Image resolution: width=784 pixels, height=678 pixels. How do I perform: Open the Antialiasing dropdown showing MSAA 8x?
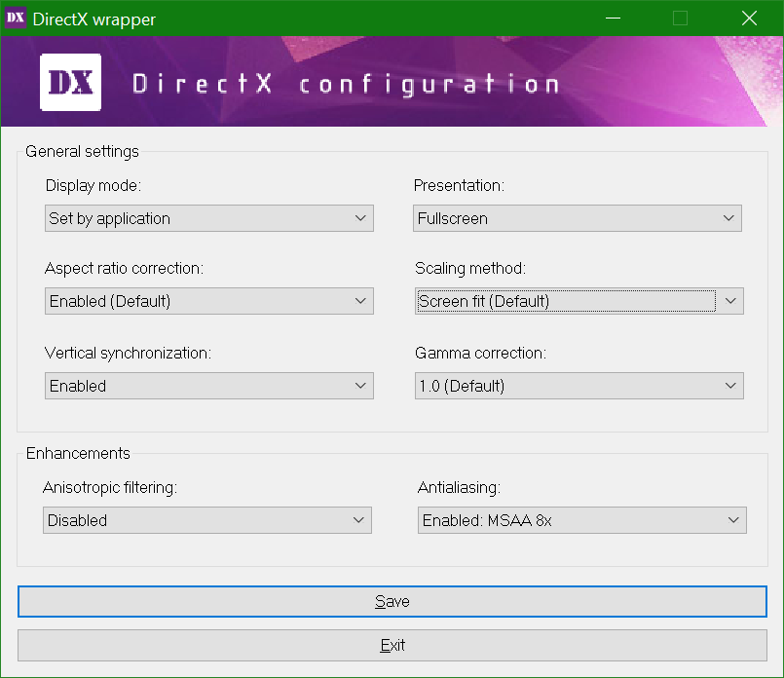pyautogui.click(x=582, y=520)
